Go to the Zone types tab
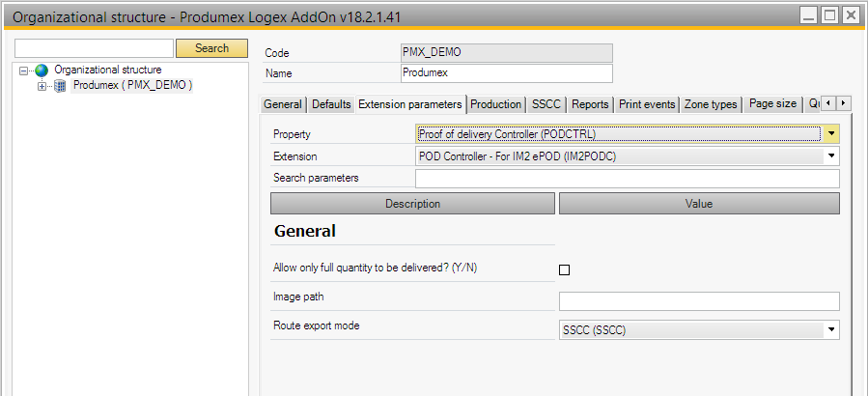868x396 pixels. coord(711,104)
